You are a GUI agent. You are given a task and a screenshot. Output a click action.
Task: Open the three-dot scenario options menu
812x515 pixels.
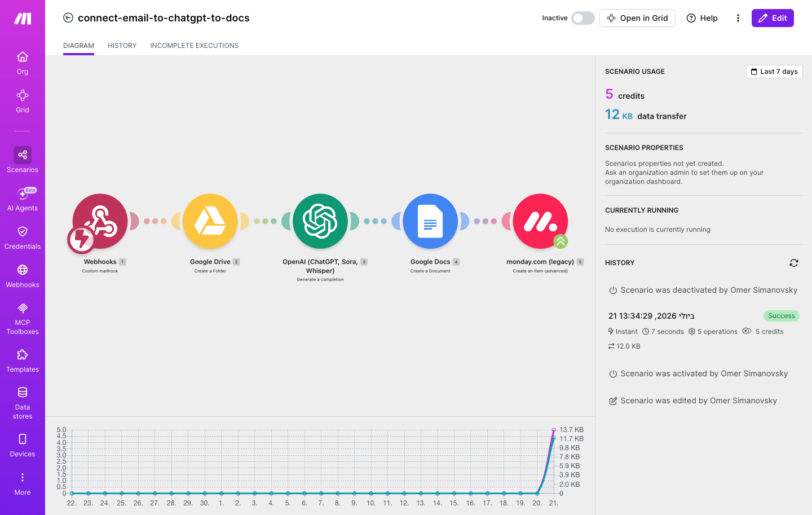click(738, 18)
